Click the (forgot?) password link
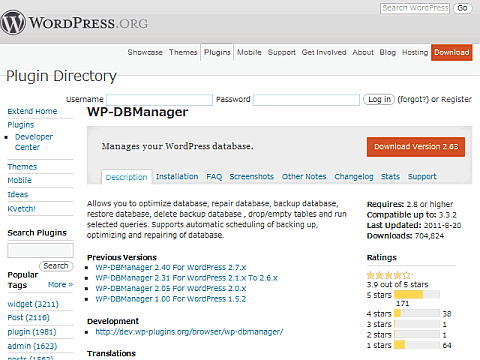Image resolution: width=480 pixels, height=360 pixels. 413,99
